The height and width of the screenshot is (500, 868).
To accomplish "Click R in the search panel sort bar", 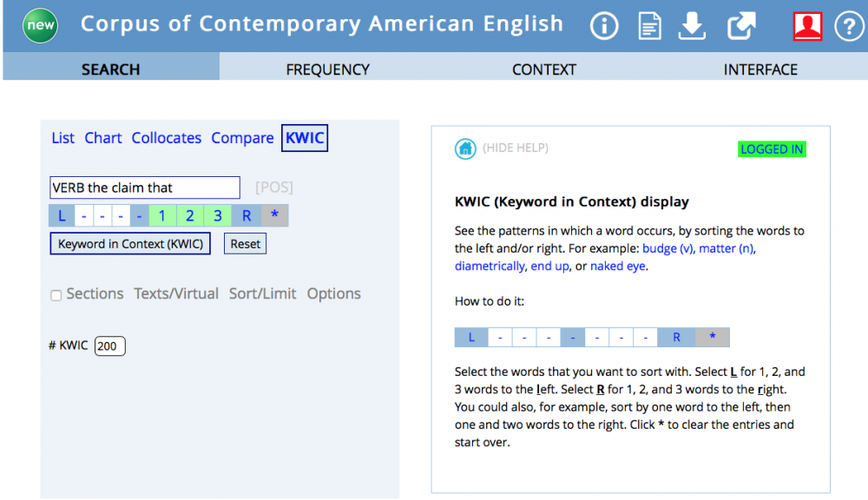I will coord(247,215).
